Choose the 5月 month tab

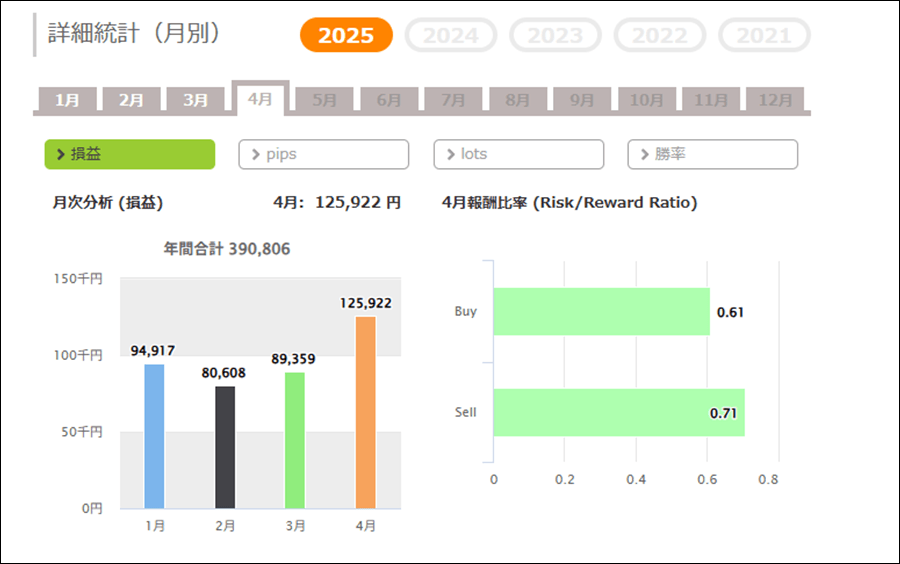click(x=325, y=100)
